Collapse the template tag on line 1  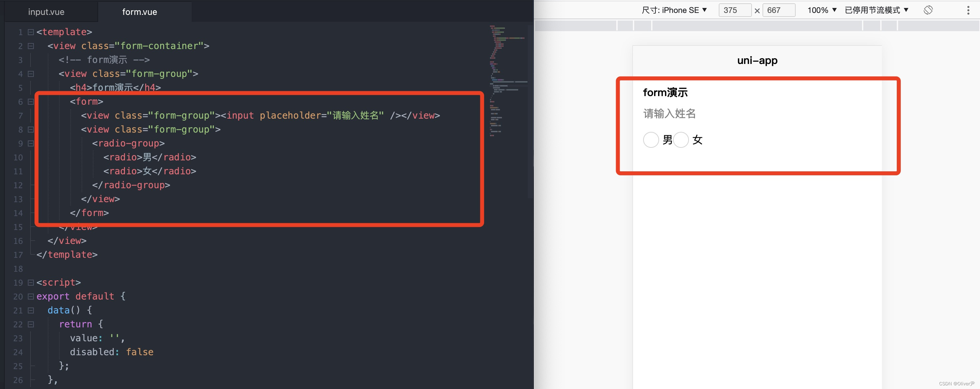pos(31,32)
